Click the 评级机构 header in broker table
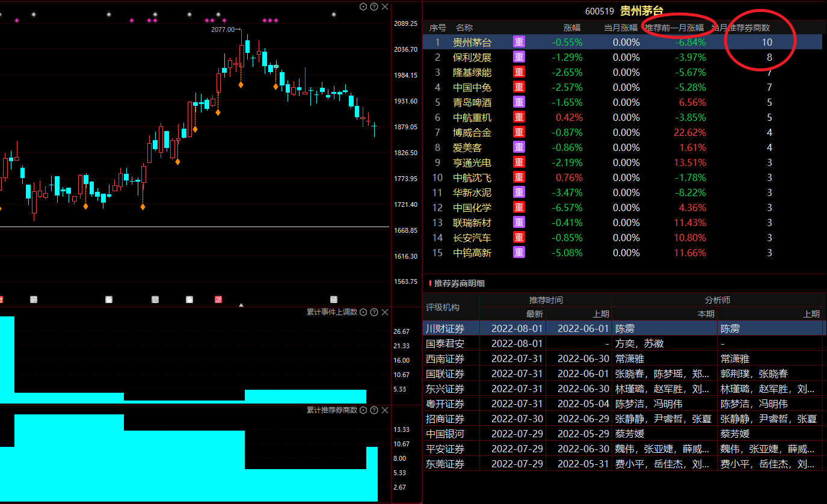 443,307
